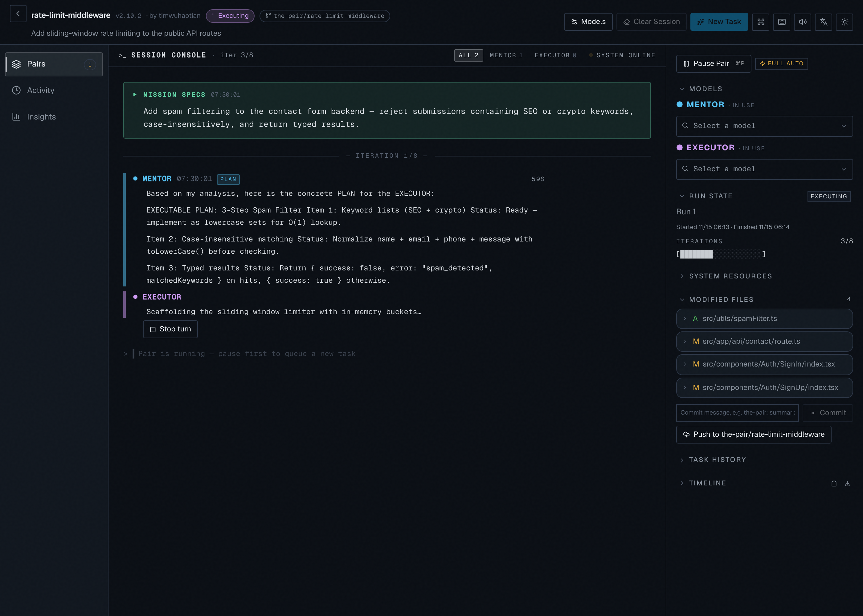Stop the executor turn
This screenshot has height=616, width=863.
pos(170,329)
